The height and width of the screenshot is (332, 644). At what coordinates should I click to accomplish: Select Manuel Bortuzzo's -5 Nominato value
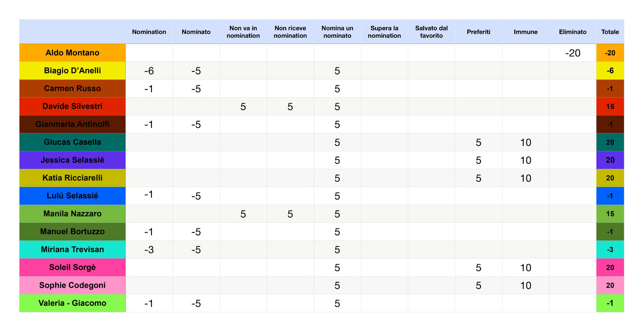pos(196,232)
